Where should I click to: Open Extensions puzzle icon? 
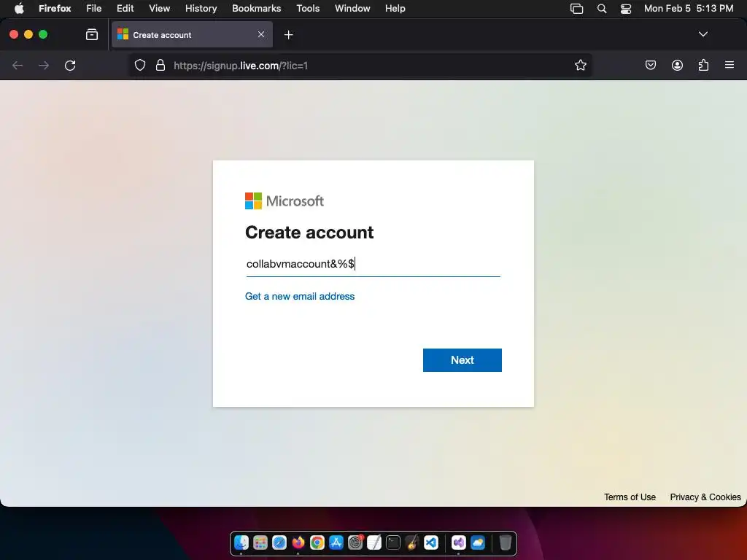(704, 65)
